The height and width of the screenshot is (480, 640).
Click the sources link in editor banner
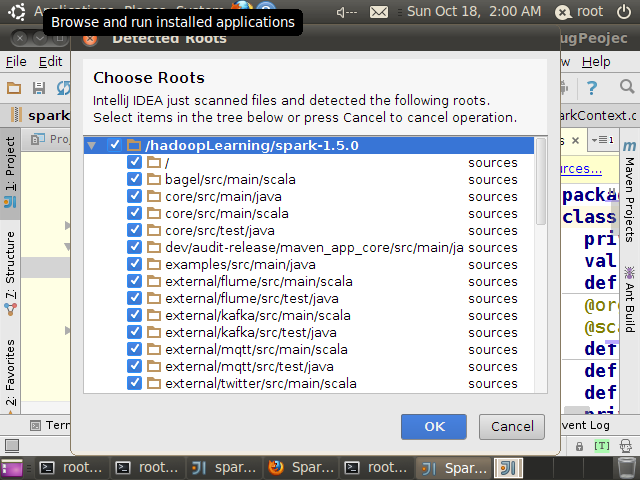coord(581,169)
